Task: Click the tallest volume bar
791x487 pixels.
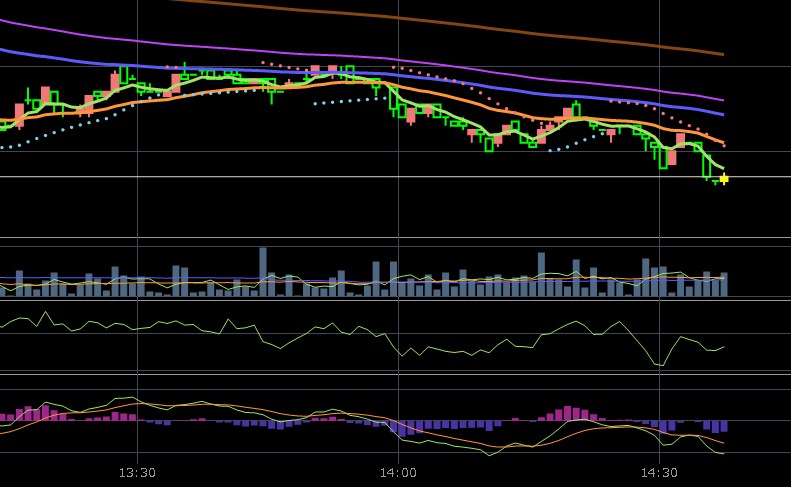Action: (263, 271)
